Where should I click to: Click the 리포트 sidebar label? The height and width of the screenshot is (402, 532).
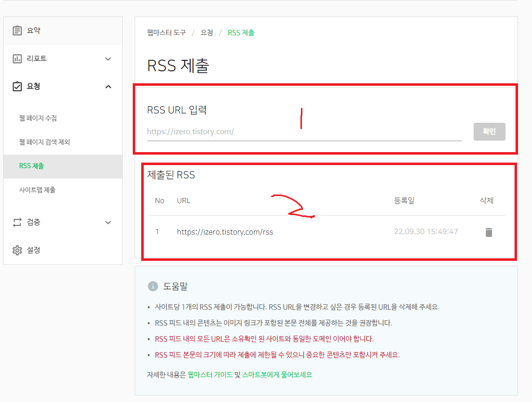coord(36,58)
